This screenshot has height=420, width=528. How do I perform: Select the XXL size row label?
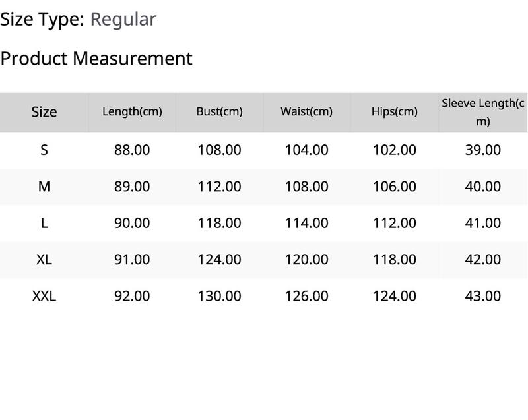coord(44,296)
